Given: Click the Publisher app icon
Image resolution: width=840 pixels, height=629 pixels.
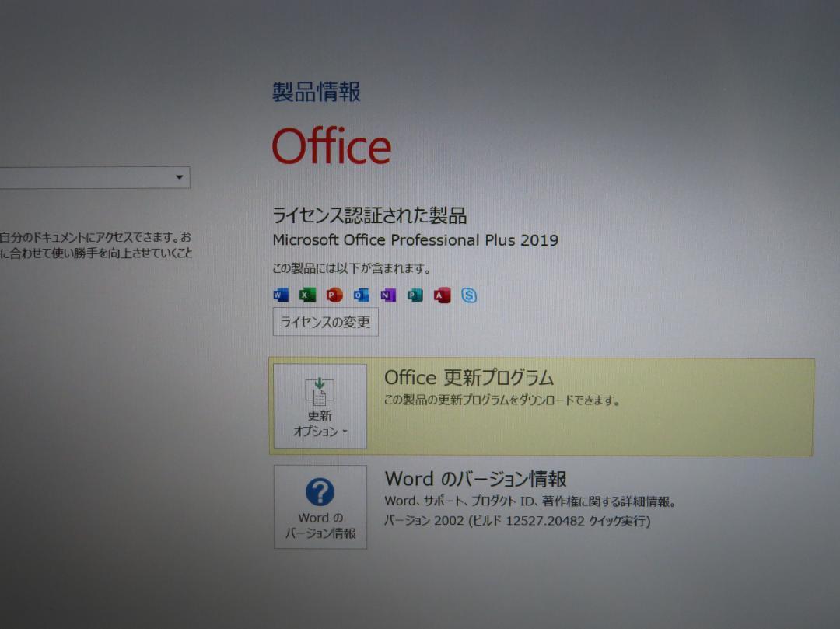Looking at the screenshot, I should (415, 295).
